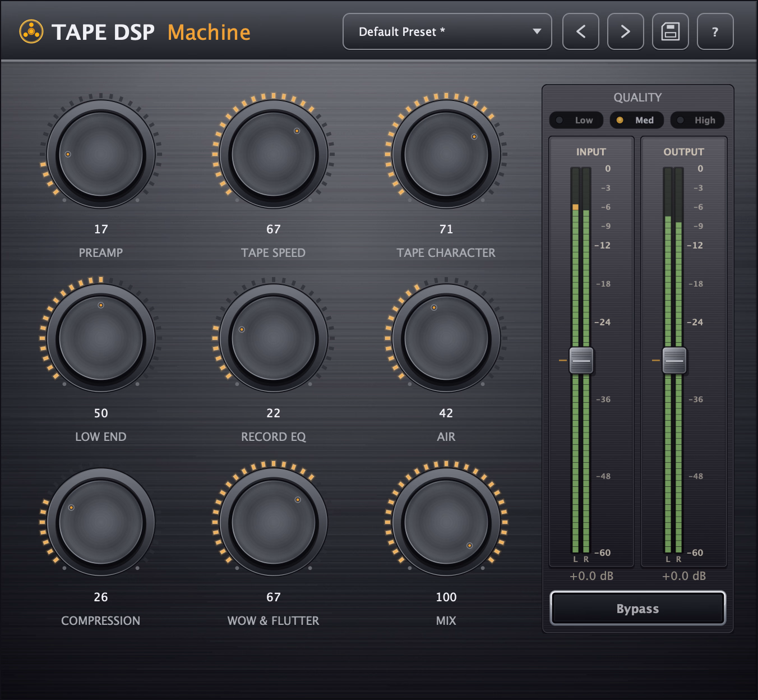The image size is (758, 700).
Task: Click the AIR knob
Action: tap(446, 338)
